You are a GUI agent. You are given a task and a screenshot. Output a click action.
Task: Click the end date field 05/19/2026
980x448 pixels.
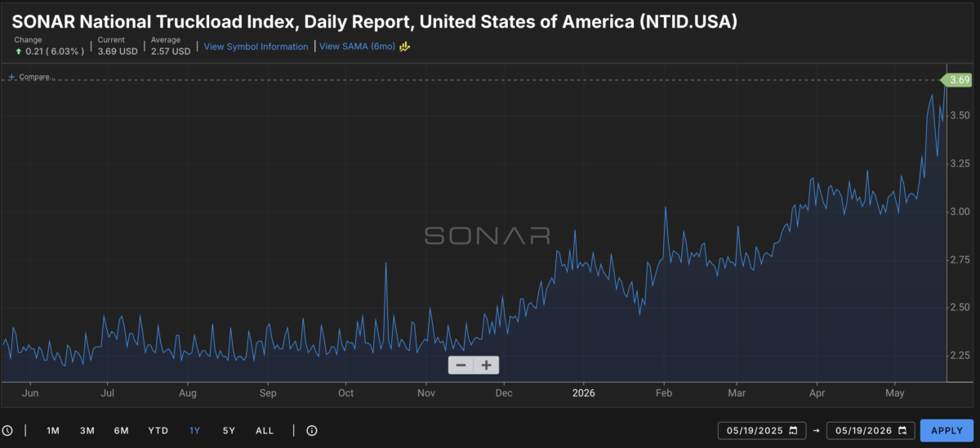871,431
